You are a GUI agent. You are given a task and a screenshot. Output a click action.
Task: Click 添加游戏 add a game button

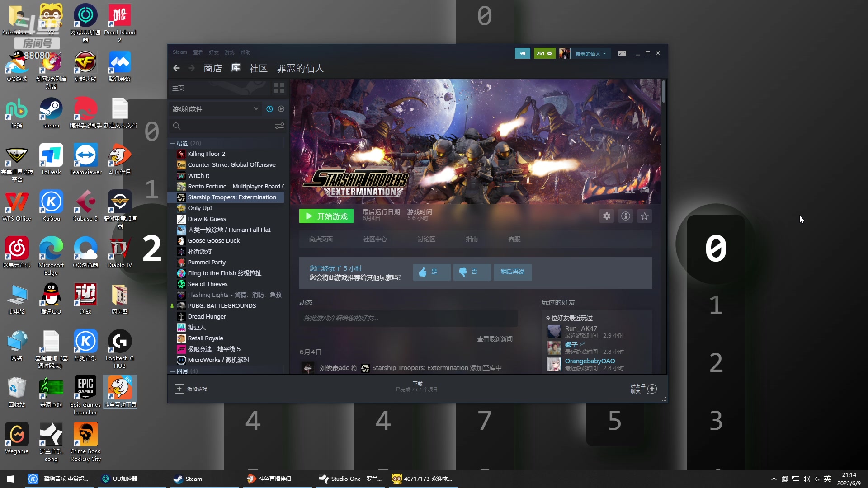point(191,389)
